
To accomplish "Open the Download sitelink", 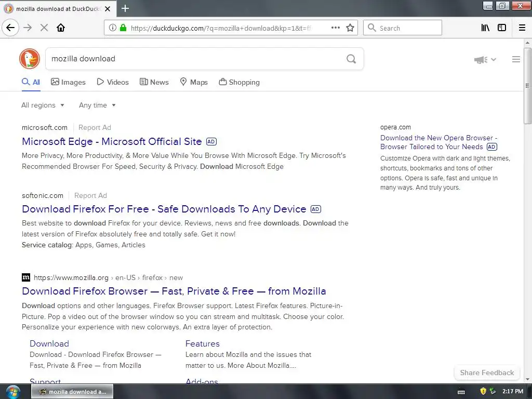I will tap(49, 344).
